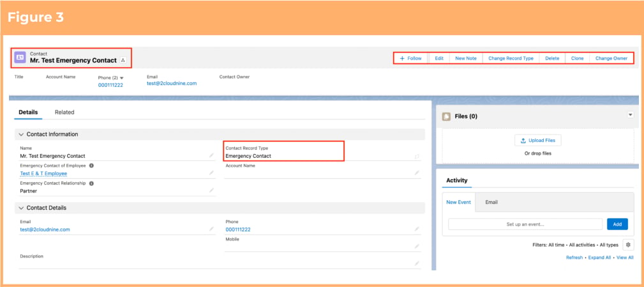Edit the Email field pencil icon
The width and height of the screenshot is (644, 287).
click(x=211, y=229)
